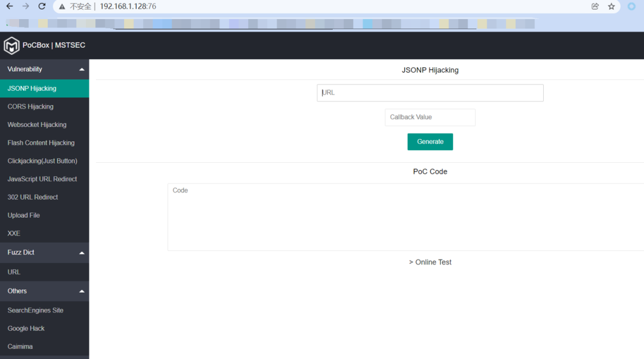Open Upload File page

(x=44, y=215)
